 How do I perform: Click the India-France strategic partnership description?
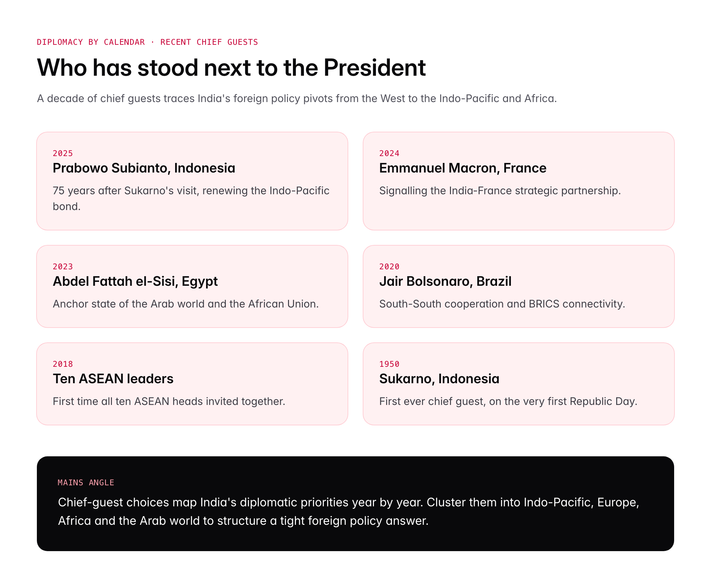[500, 191]
